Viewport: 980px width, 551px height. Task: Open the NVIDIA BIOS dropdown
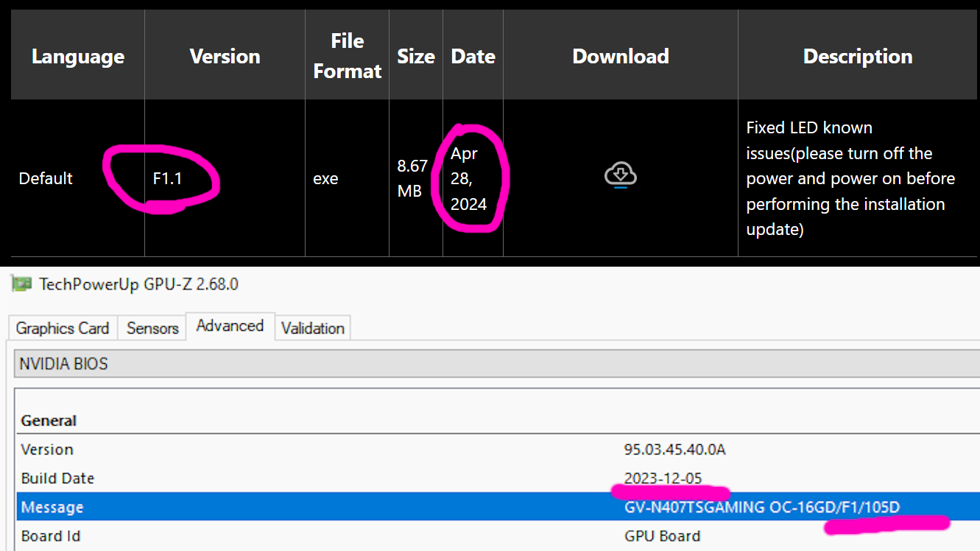pyautogui.click(x=497, y=363)
